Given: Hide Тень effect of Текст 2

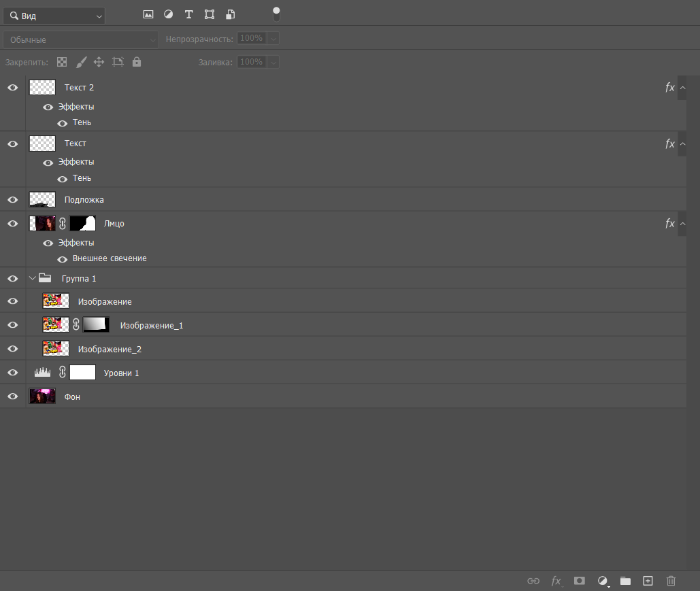Looking at the screenshot, I should (x=63, y=123).
